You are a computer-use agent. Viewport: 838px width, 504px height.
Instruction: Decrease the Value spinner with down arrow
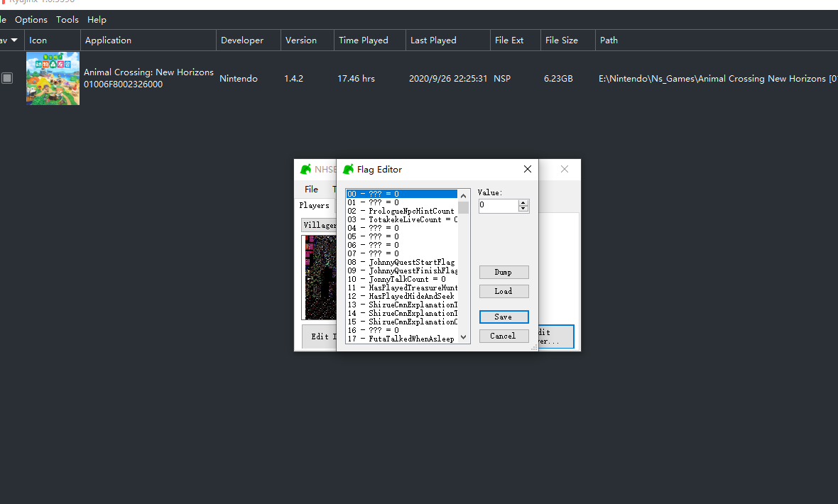tap(523, 209)
